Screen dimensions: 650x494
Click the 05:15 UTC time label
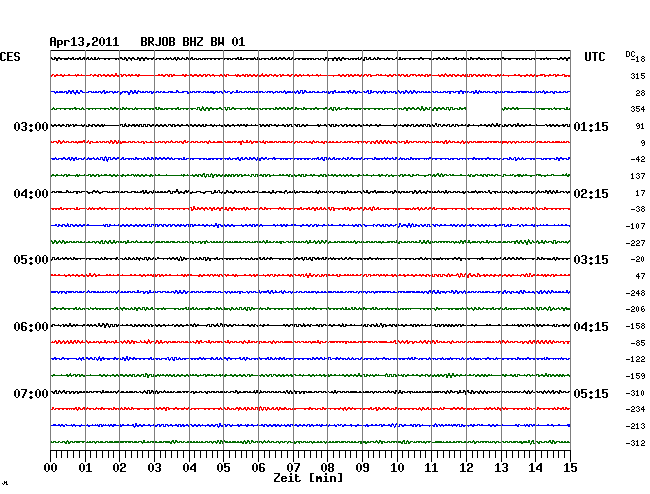click(591, 393)
